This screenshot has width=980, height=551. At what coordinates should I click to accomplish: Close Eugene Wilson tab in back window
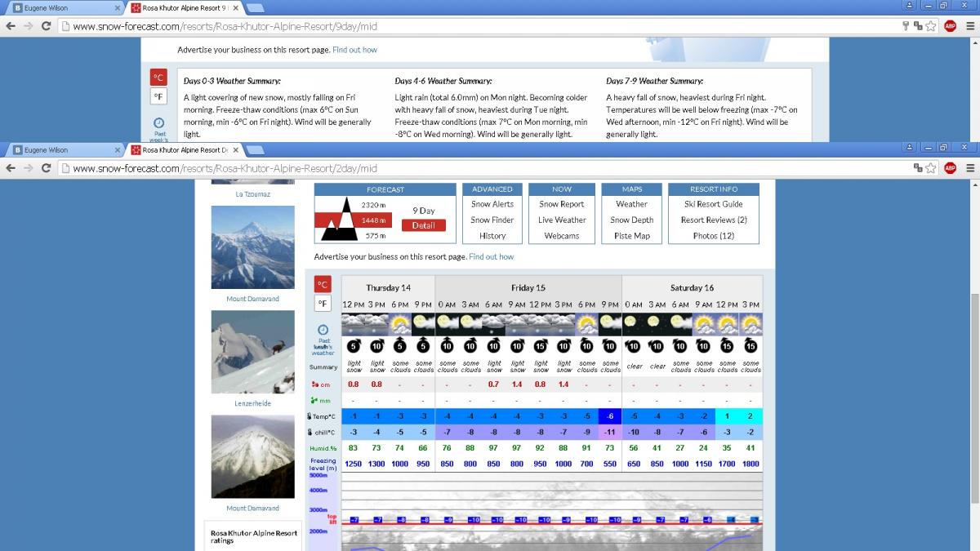coord(117,8)
